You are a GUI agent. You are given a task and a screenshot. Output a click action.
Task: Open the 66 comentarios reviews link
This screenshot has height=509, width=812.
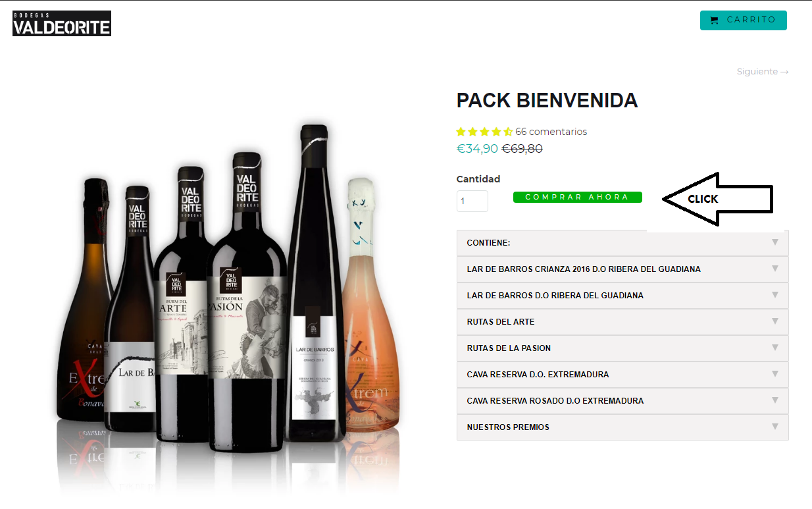click(551, 132)
